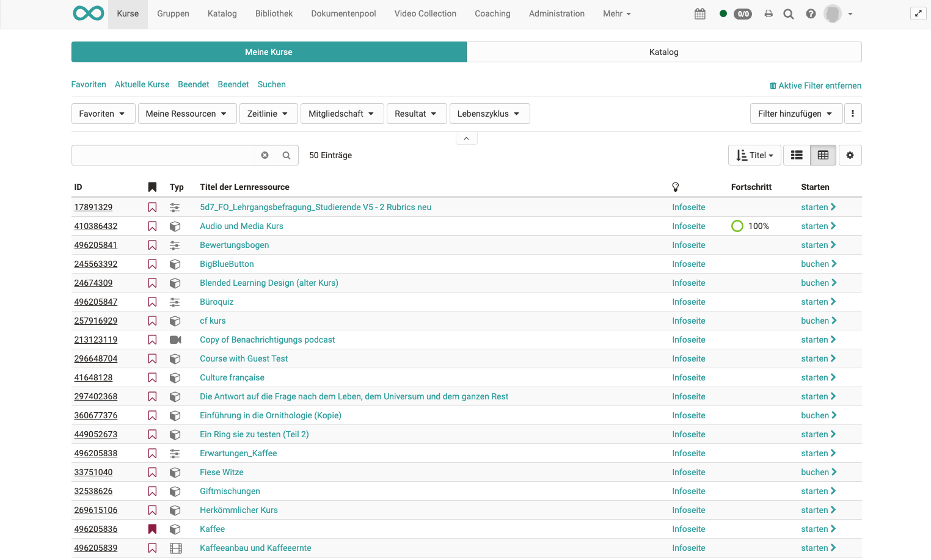Viewport: 931px width, 560px height.
Task: Bookmark the Audio und Media Kurs row
Action: 152,226
